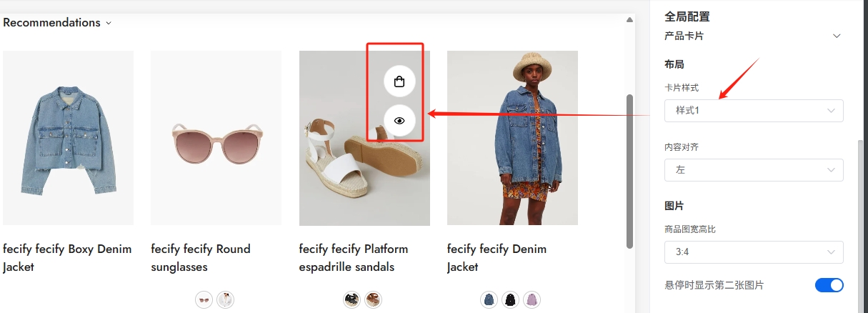This screenshot has width=868, height=313.
Task: Open the 商品图宽高比 dropdown
Action: point(753,252)
